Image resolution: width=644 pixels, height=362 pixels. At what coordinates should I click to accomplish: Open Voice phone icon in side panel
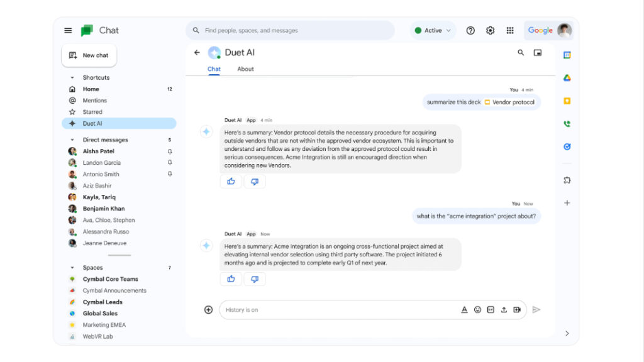pyautogui.click(x=567, y=124)
